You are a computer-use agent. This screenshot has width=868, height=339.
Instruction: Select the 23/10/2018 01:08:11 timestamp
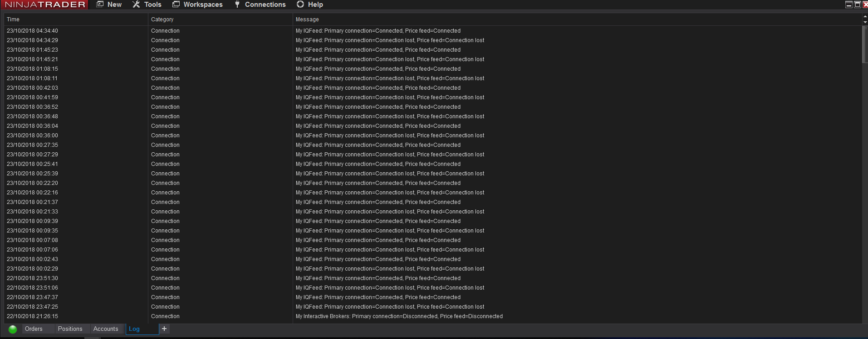[x=32, y=78]
